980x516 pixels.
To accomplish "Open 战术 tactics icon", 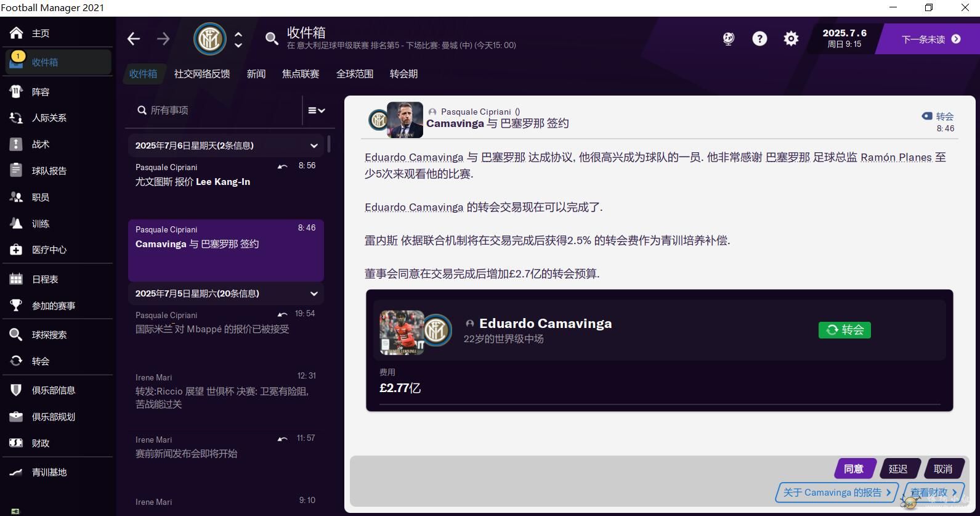I will 17,144.
